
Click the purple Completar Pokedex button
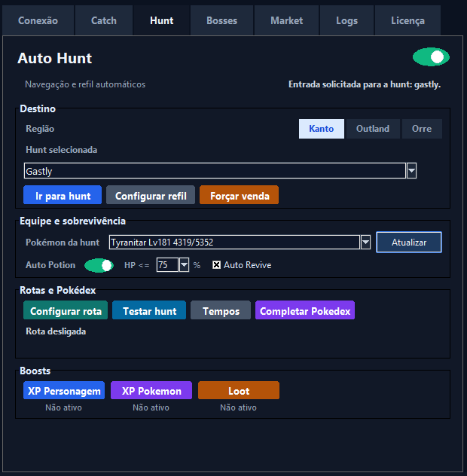305,310
